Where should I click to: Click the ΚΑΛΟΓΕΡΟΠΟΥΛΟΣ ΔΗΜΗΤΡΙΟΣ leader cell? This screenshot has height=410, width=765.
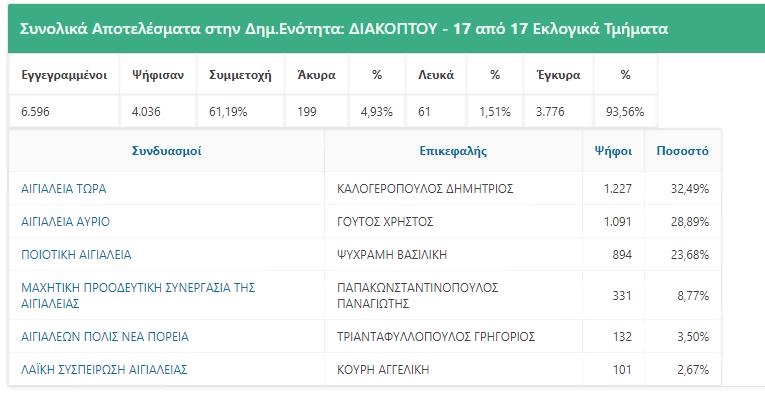(453, 188)
